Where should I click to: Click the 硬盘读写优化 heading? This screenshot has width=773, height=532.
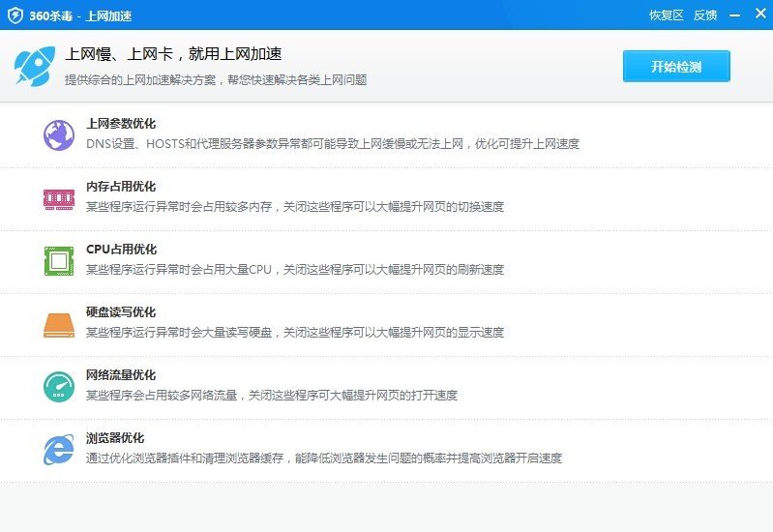[x=121, y=312]
